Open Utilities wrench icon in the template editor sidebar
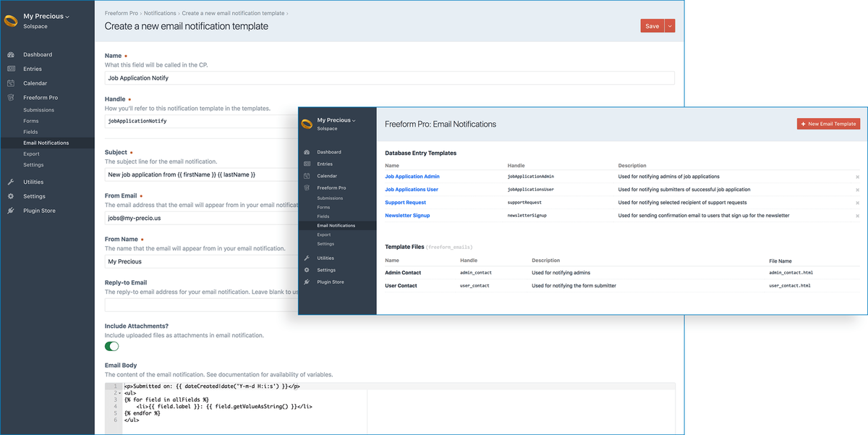This screenshot has width=868, height=435. (x=11, y=182)
